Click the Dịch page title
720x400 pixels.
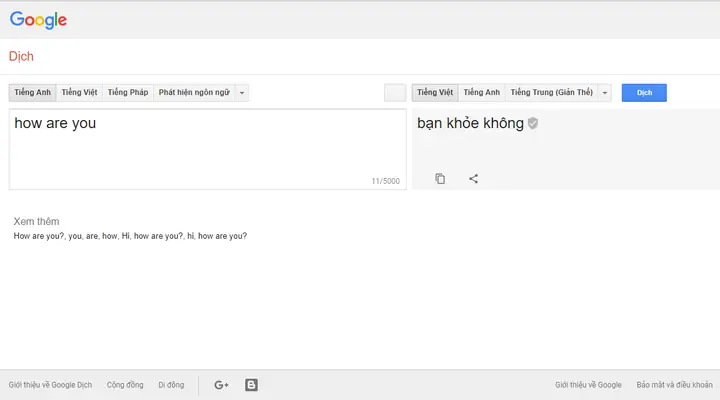pos(21,56)
